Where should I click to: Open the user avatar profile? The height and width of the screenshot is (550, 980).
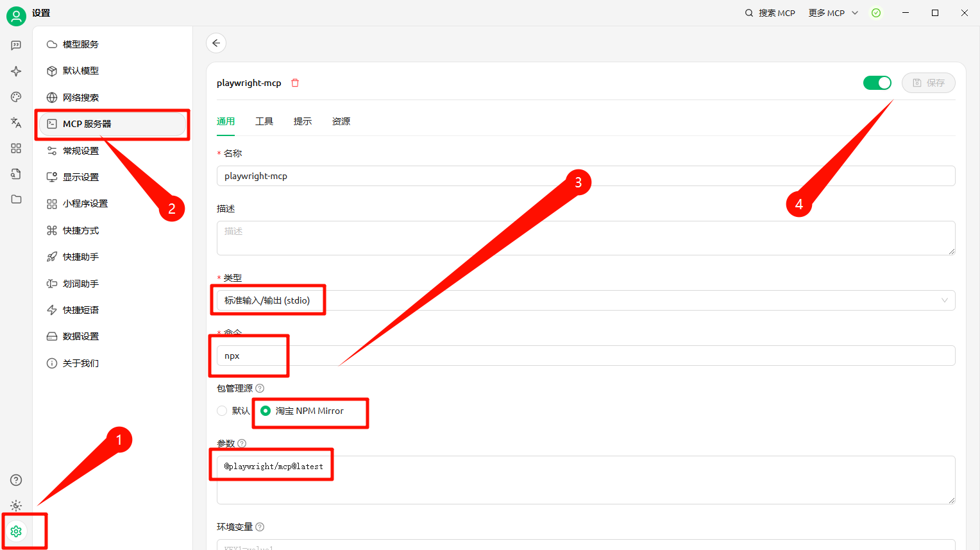(x=16, y=16)
